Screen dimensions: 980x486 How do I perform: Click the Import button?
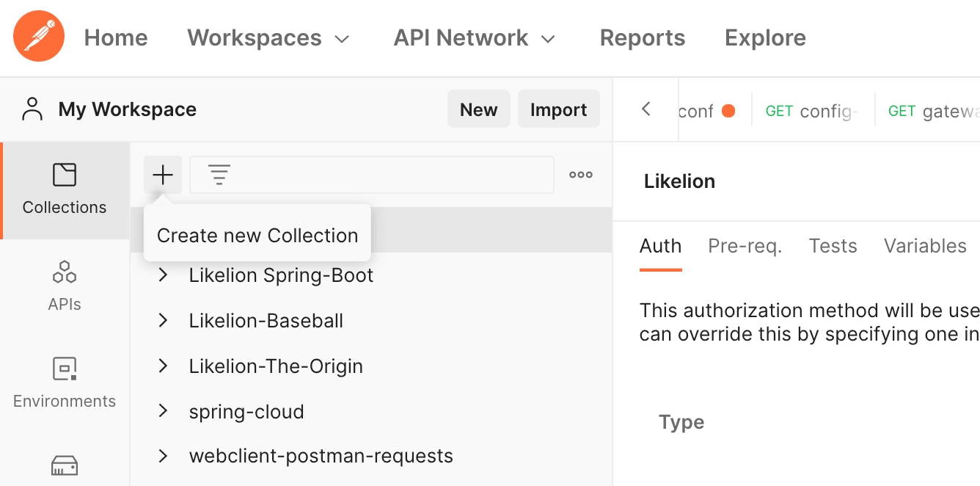click(558, 109)
